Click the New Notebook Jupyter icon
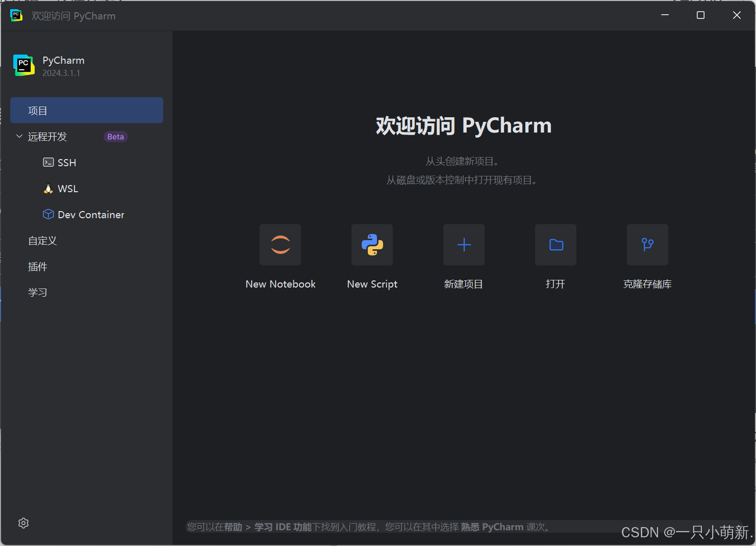Image resolution: width=756 pixels, height=546 pixels. (280, 245)
